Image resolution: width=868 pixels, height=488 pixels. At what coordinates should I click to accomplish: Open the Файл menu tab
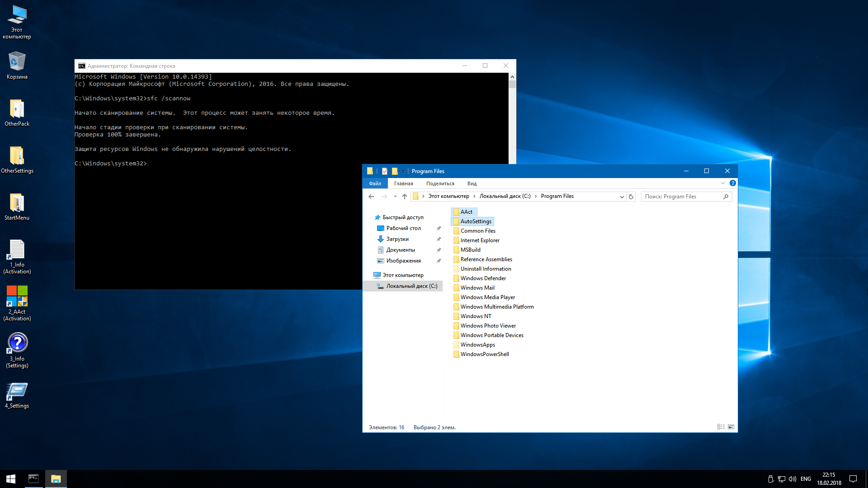pos(375,183)
